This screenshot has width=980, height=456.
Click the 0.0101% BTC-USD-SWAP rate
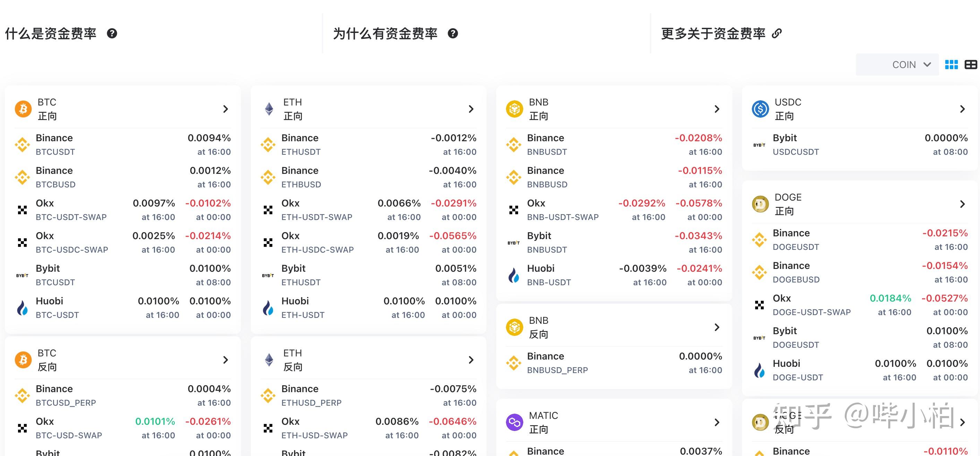click(155, 421)
